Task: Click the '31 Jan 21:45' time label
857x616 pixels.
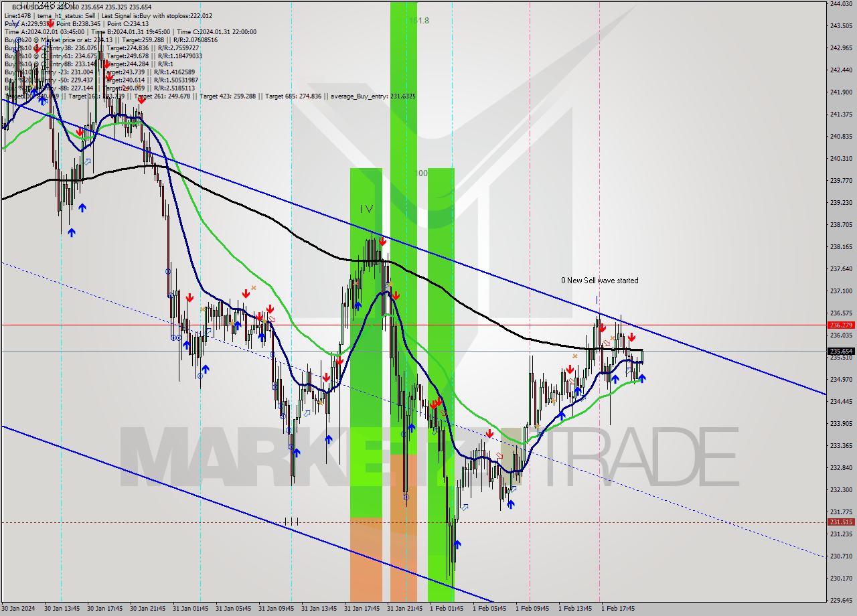Action: (x=406, y=609)
